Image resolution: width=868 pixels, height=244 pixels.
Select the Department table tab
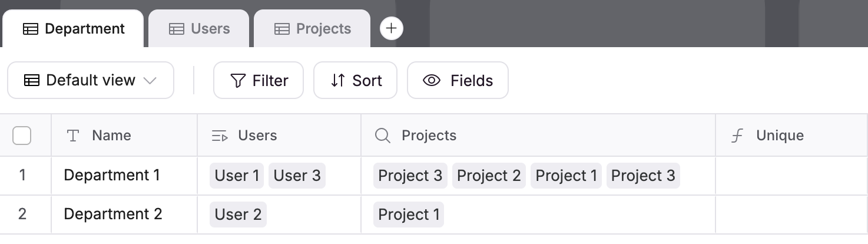coord(74,29)
